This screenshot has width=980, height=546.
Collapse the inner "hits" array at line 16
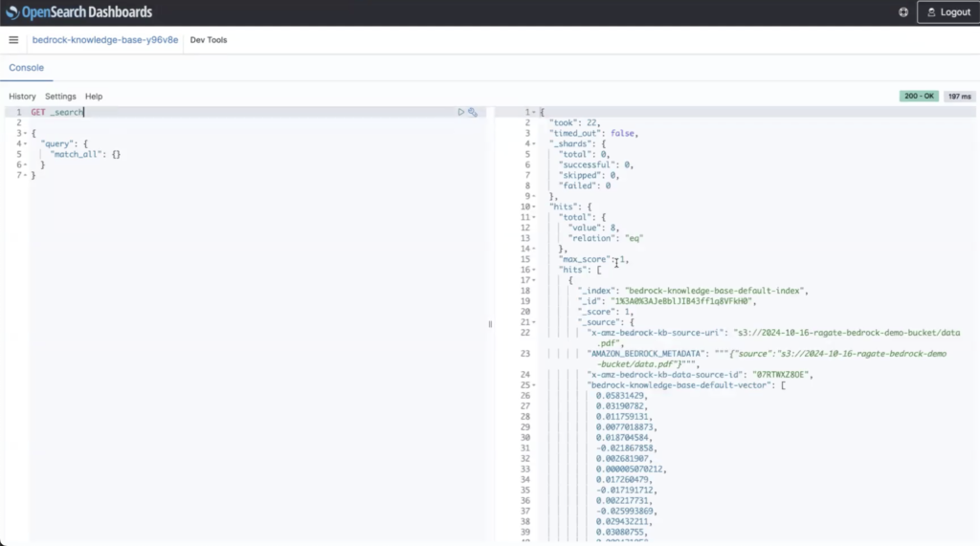click(x=534, y=270)
